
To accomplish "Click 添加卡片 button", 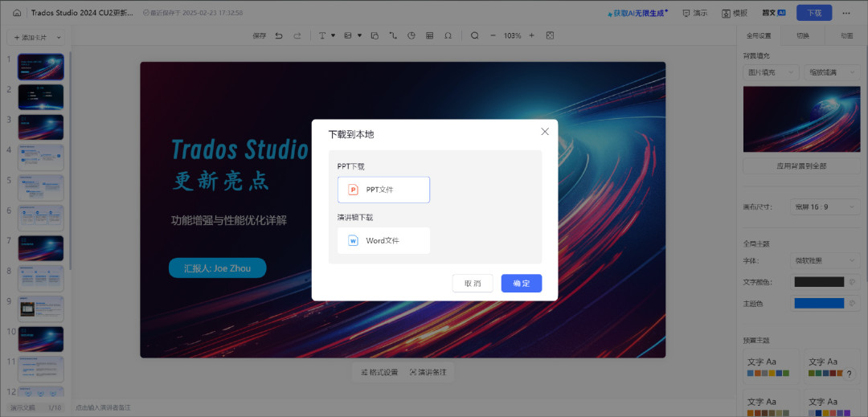I will pos(30,38).
